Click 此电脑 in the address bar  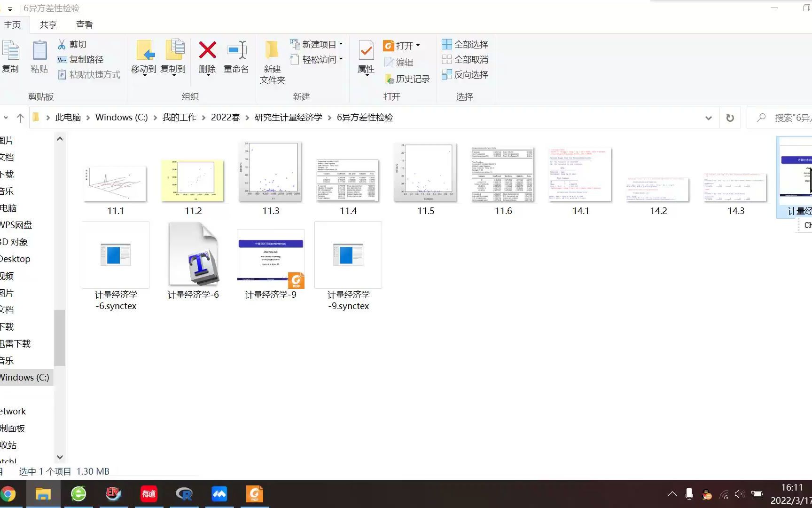point(68,118)
